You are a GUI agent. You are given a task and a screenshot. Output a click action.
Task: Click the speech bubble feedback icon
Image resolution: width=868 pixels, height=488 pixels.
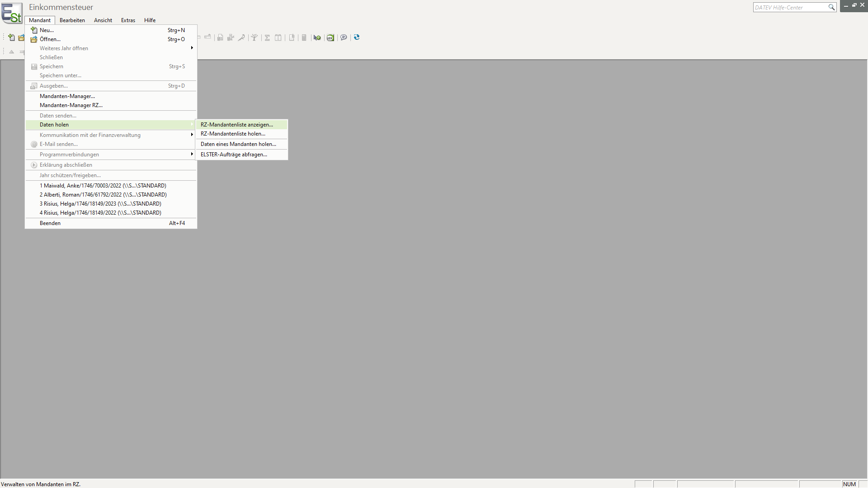pos(344,38)
